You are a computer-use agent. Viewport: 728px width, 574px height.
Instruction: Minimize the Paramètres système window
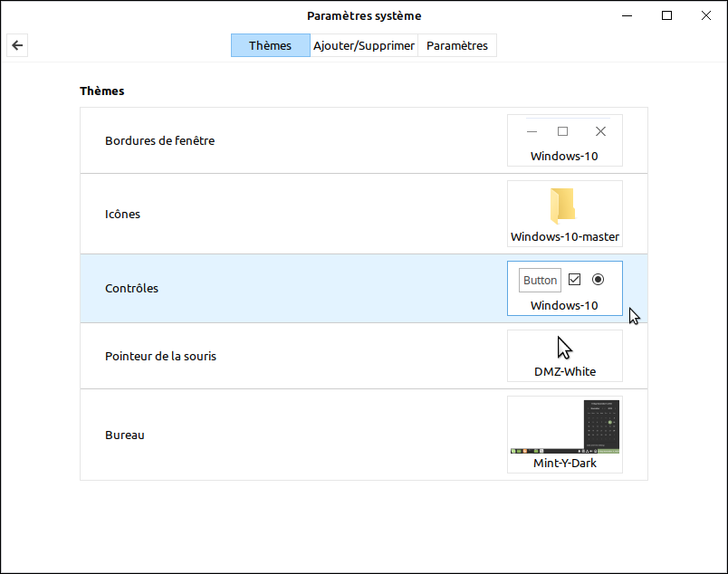tap(627, 15)
